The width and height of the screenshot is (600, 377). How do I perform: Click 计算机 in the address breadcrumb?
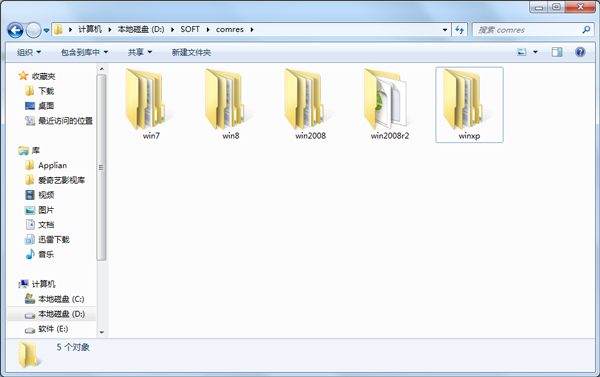coord(90,29)
